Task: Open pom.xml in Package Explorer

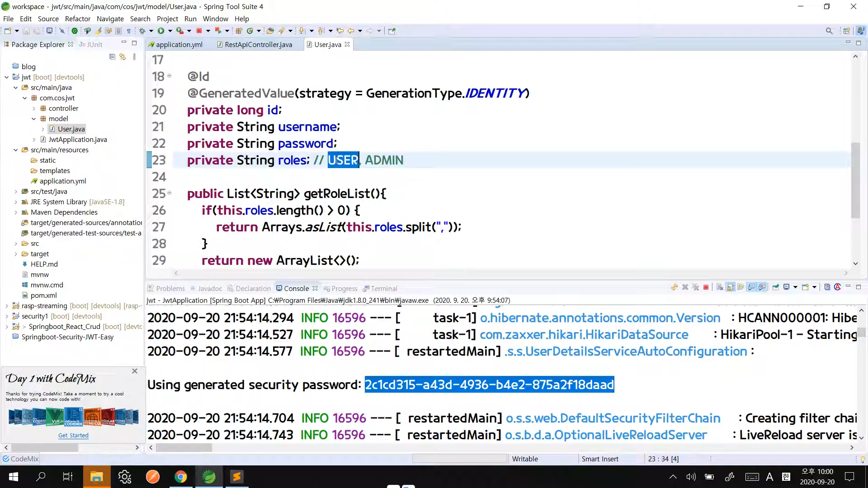Action: point(43,295)
